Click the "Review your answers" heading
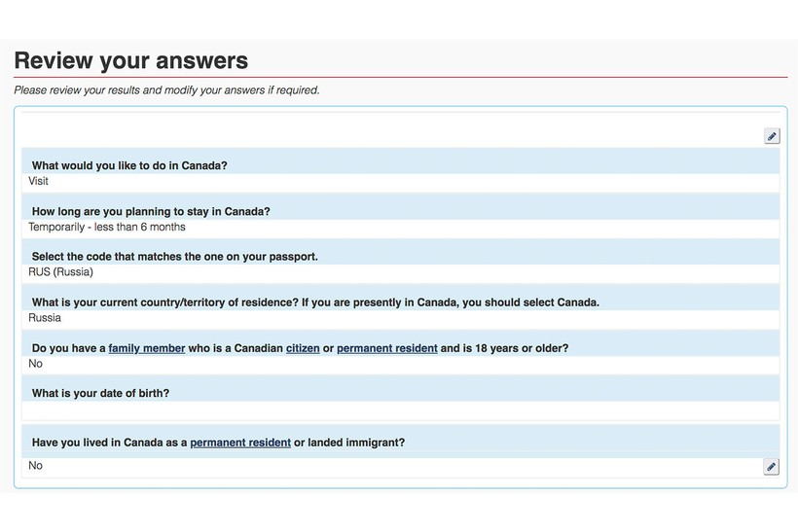 [x=131, y=60]
